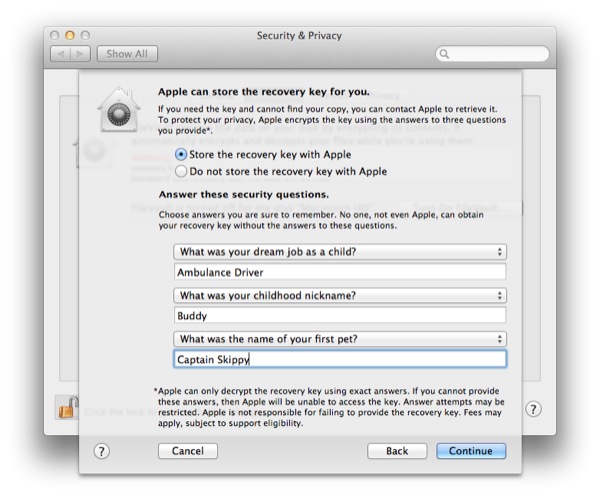Click the Ambulance Driver answer field
600x496 pixels.
coord(340,272)
